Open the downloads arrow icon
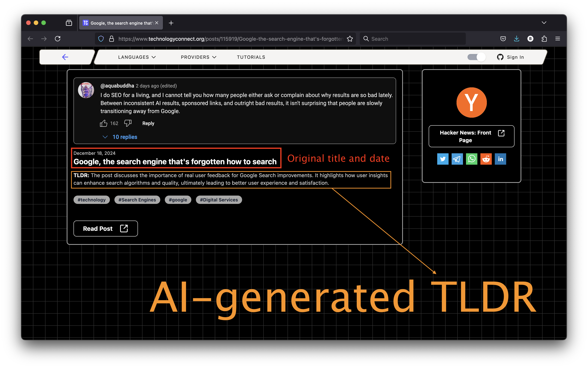Viewport: 588px width, 368px height. pyautogui.click(x=516, y=39)
